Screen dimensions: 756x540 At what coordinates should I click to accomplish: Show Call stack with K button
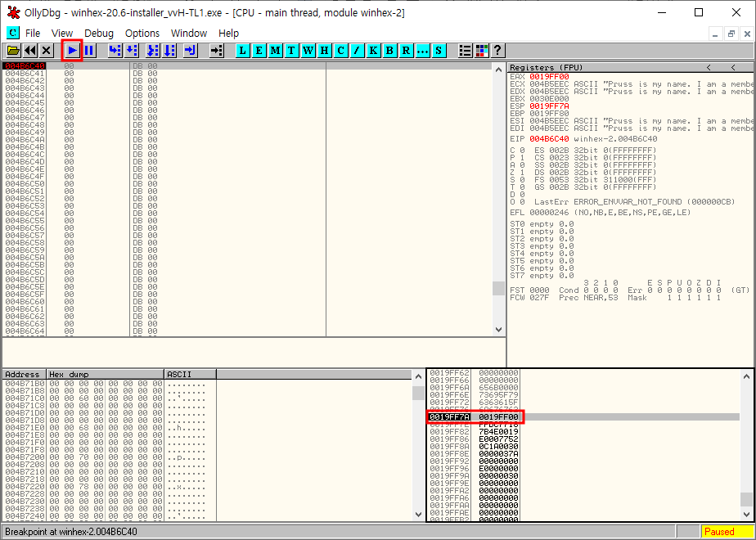[x=374, y=50]
